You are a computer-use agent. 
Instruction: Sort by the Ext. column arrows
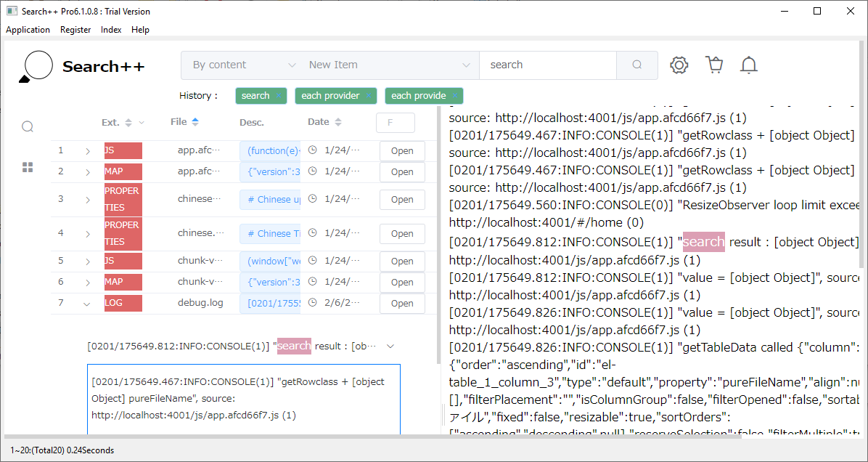pos(128,123)
